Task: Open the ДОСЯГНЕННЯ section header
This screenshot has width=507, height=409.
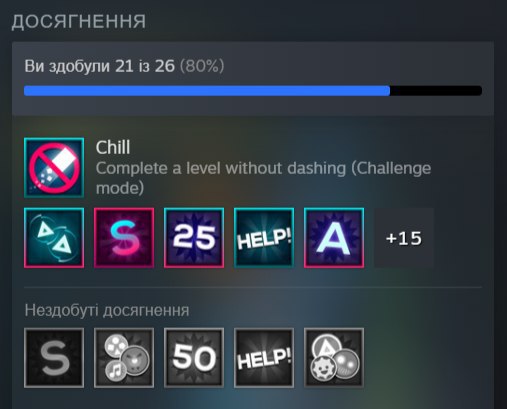Action: 79,22
